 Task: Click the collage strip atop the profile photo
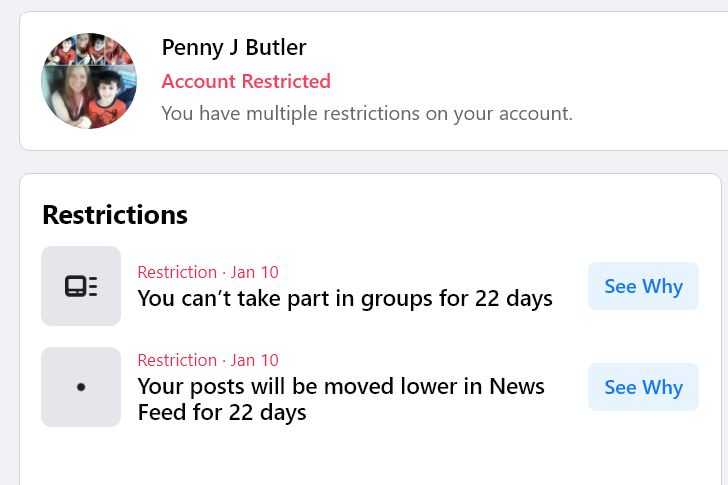click(89, 49)
